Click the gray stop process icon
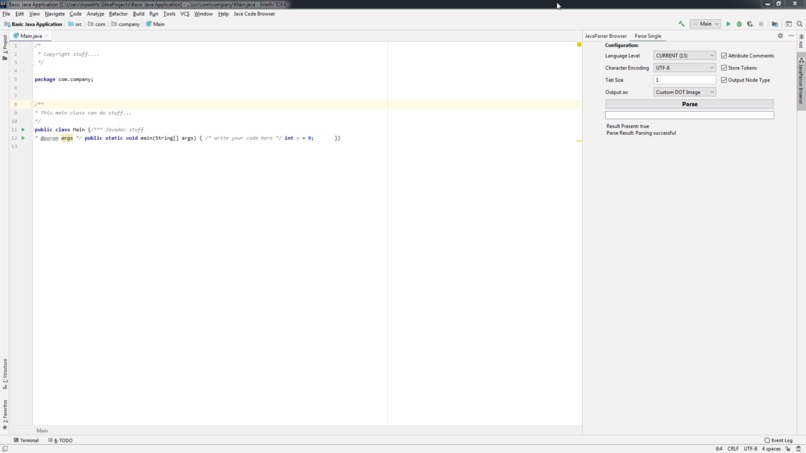Viewport: 806px width, 453px height. click(761, 24)
